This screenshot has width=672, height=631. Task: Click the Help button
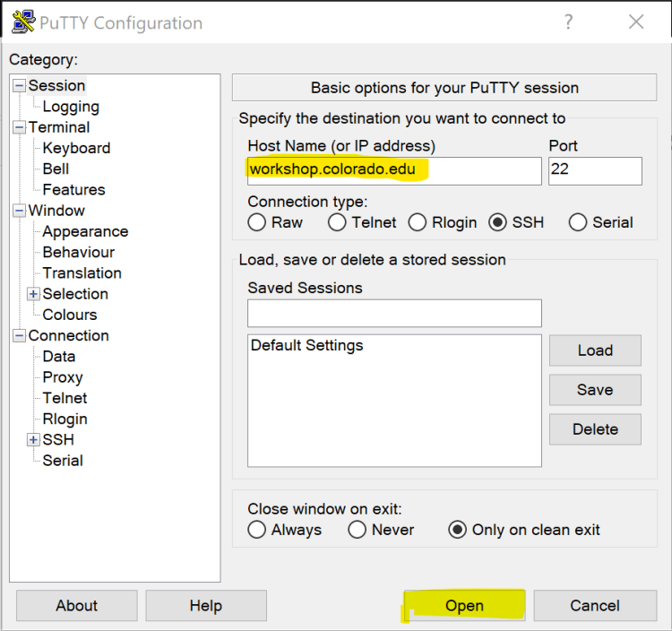click(206, 605)
